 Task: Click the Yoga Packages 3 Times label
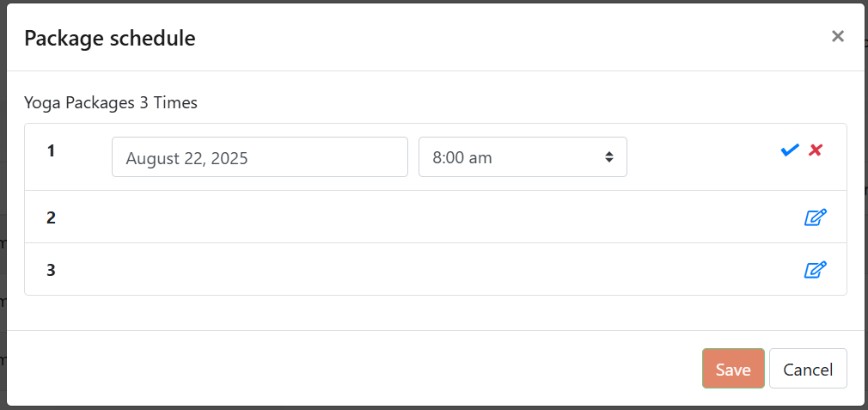point(111,103)
